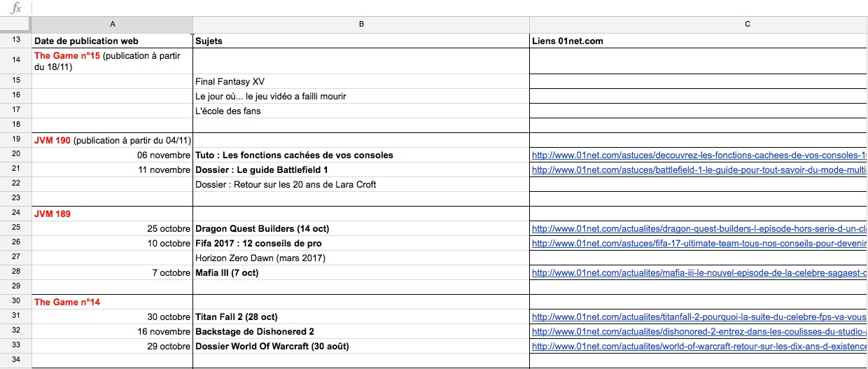Select column B header

(x=361, y=25)
